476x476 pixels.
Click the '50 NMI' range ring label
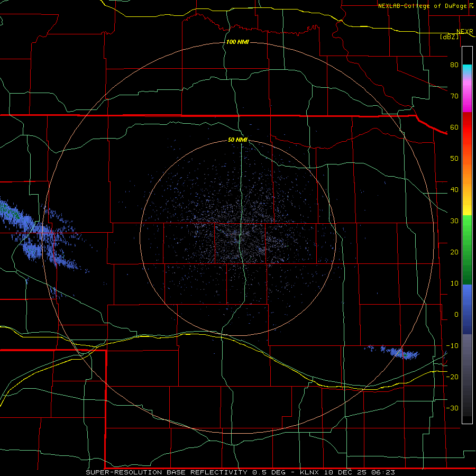click(x=237, y=140)
